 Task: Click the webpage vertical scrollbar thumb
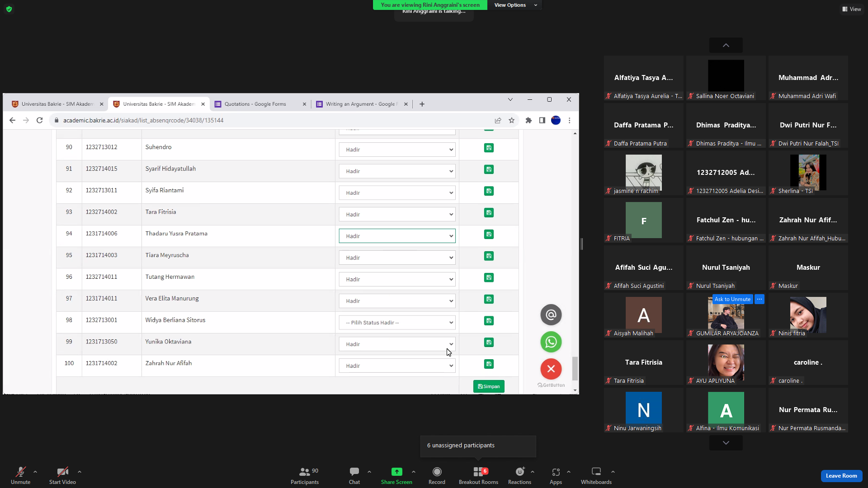point(575,369)
